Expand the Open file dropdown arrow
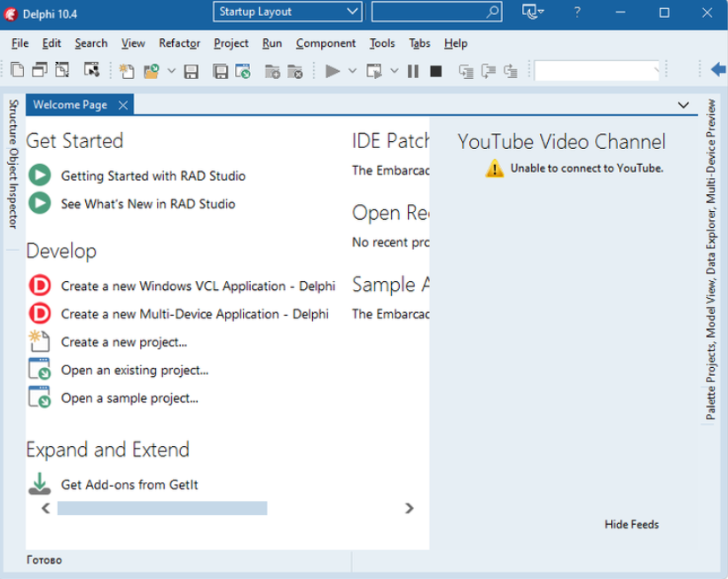This screenshot has height=579, width=728. tap(172, 71)
